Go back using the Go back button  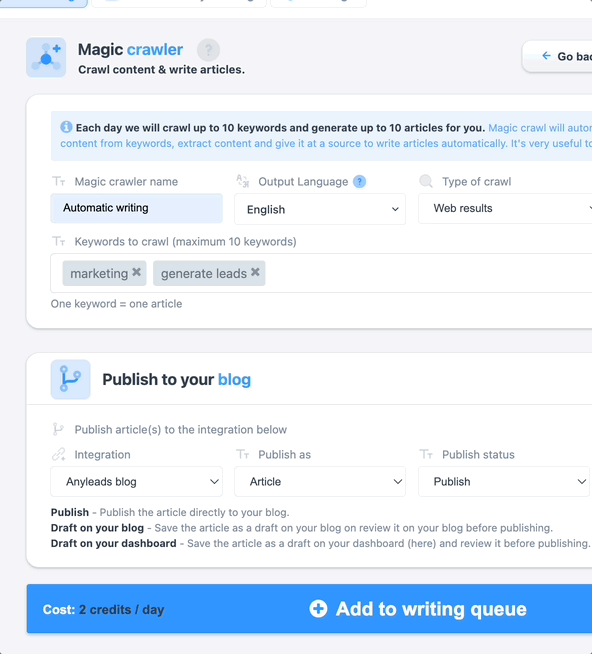(x=557, y=56)
